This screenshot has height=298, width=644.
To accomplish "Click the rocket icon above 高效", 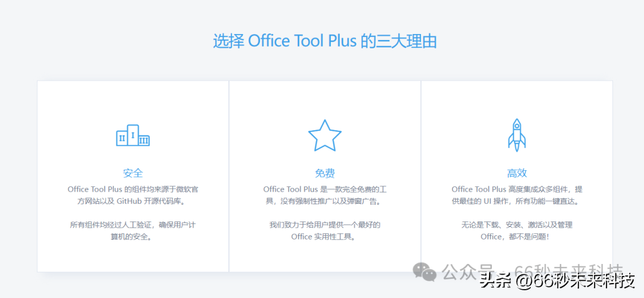I will pos(517,135).
